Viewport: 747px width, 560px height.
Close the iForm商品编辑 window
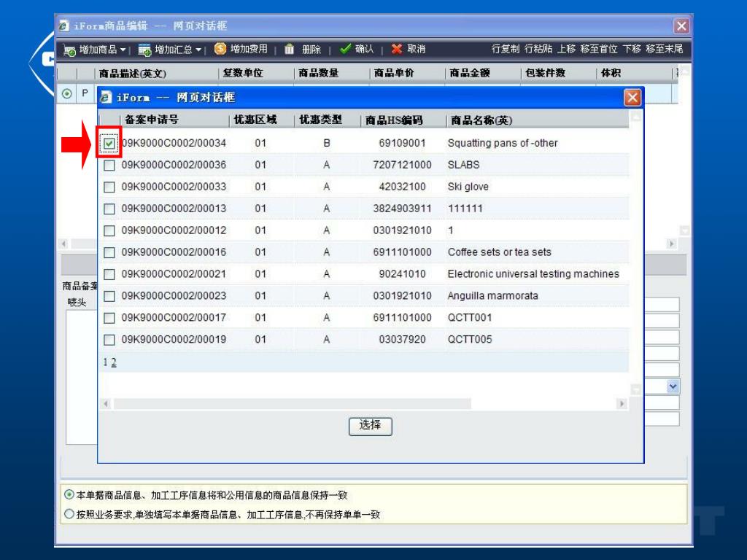point(681,26)
